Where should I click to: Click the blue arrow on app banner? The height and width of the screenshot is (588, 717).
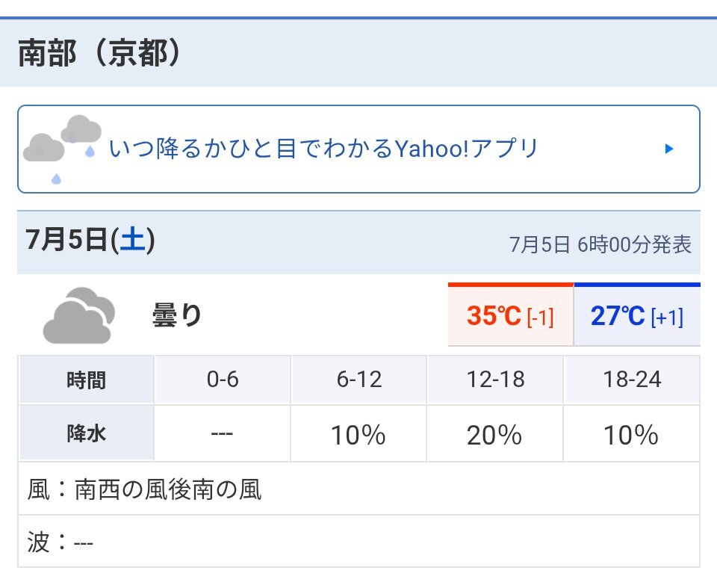coord(669,149)
